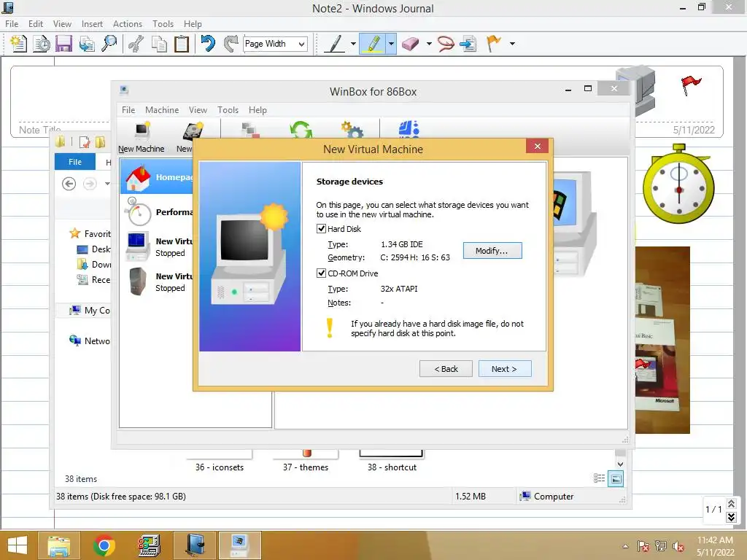
Task: Open the WinBox Help menu
Action: [x=258, y=110]
